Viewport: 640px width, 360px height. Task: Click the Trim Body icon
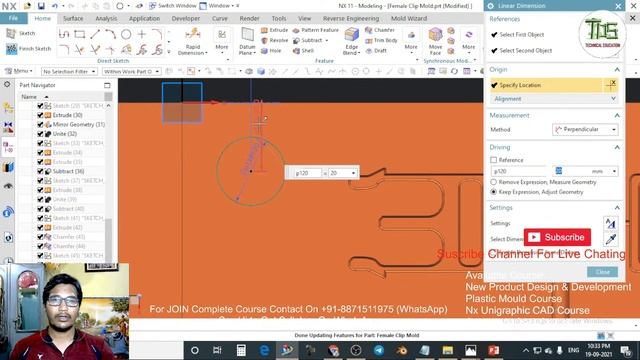click(x=369, y=40)
